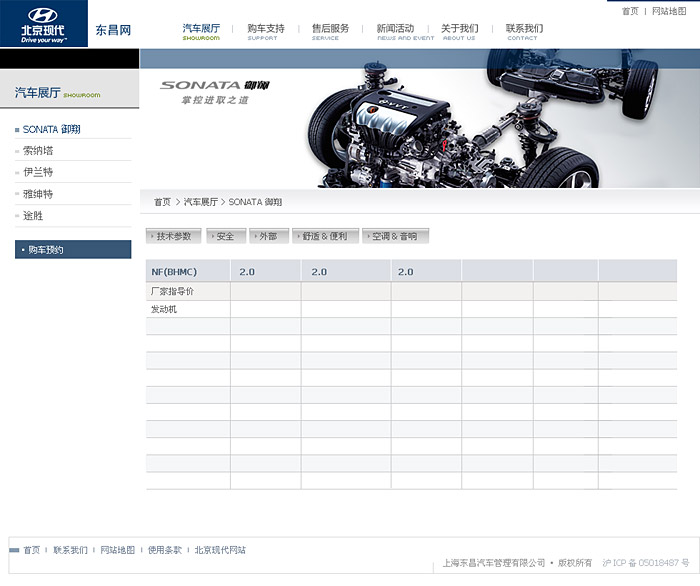Click the 发动机 row label
Image resolution: width=700 pixels, height=586 pixels.
[164, 309]
